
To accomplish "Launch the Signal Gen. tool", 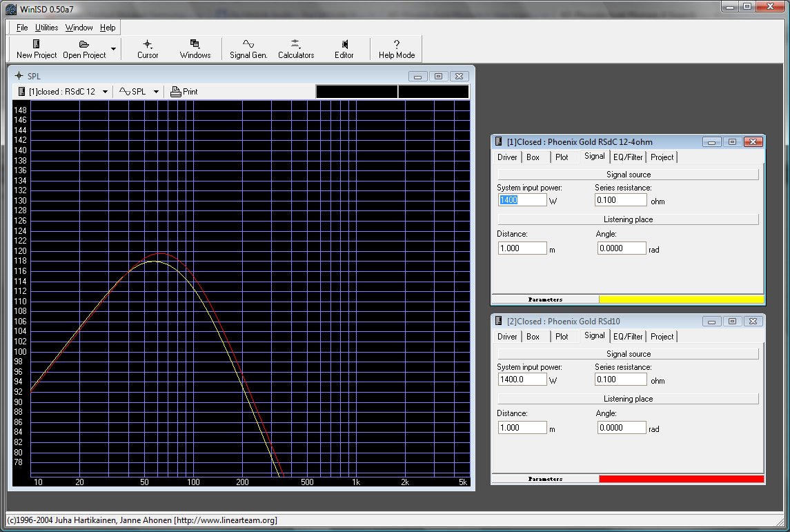I will click(248, 49).
